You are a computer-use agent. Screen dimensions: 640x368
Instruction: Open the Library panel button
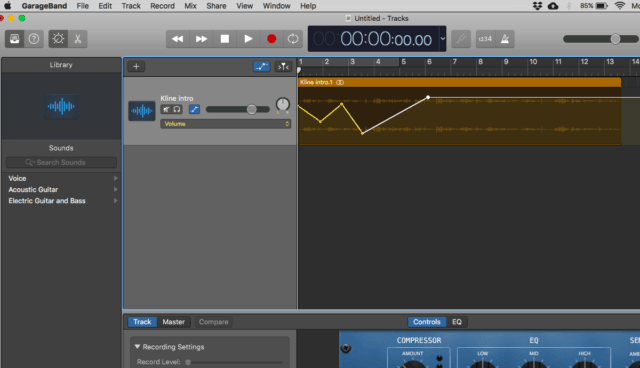pos(14,39)
